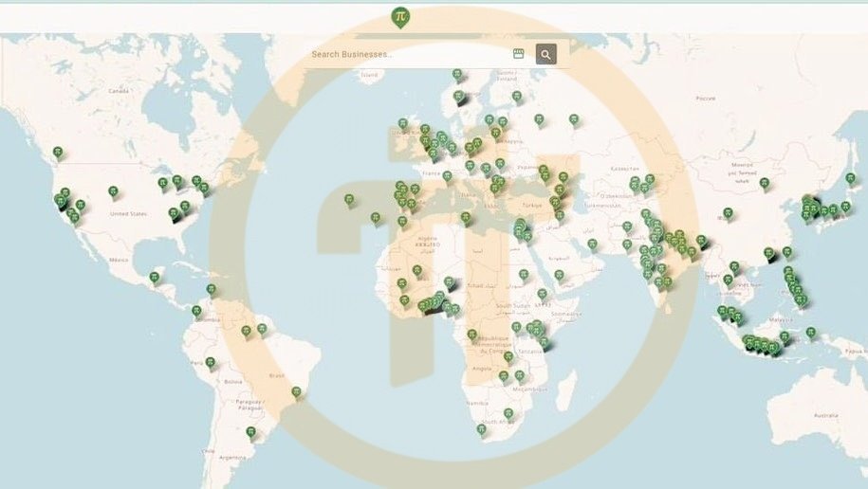
Task: Select the easternmost pin in western Russia
Action: (574, 120)
